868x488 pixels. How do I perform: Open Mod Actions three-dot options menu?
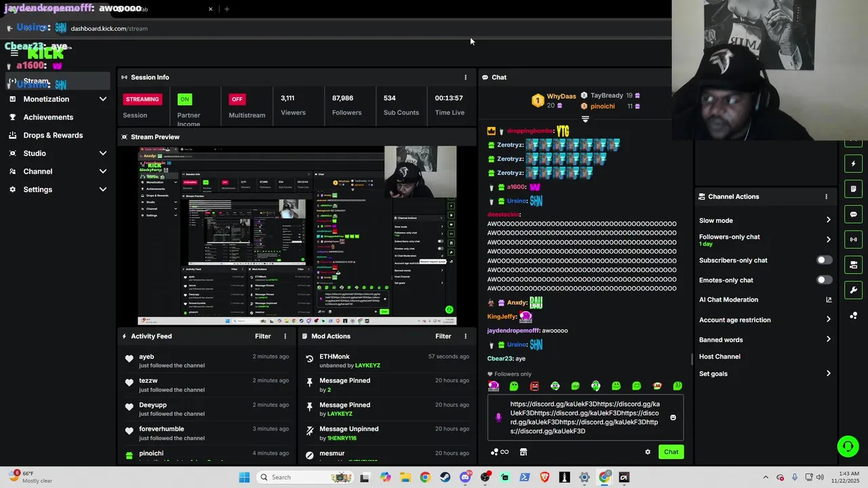[x=465, y=336]
